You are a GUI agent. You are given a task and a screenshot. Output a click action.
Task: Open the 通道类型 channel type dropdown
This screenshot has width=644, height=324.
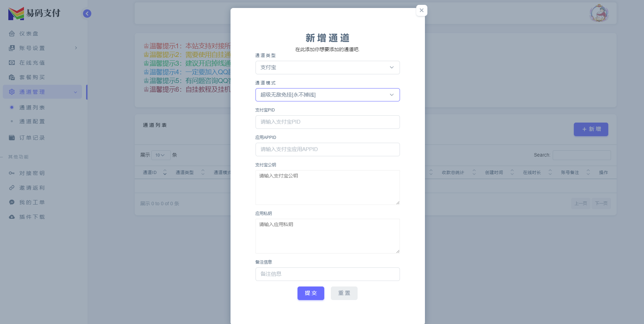point(327,67)
